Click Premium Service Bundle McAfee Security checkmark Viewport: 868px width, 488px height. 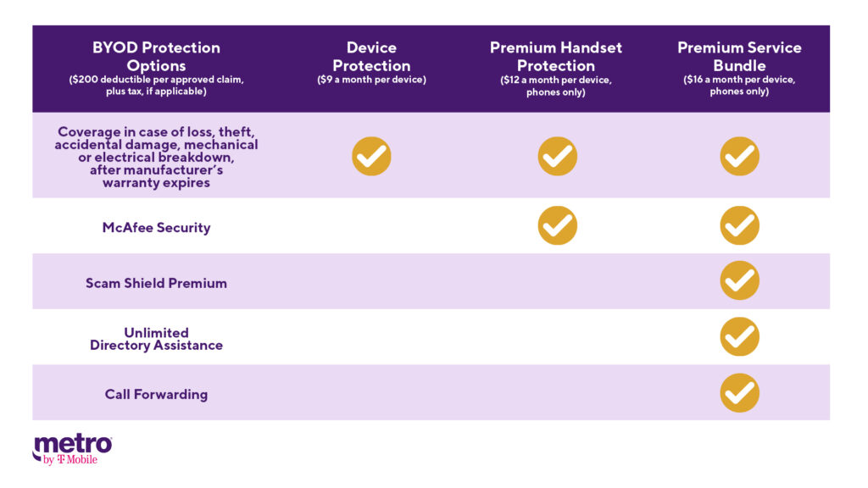[x=739, y=225]
